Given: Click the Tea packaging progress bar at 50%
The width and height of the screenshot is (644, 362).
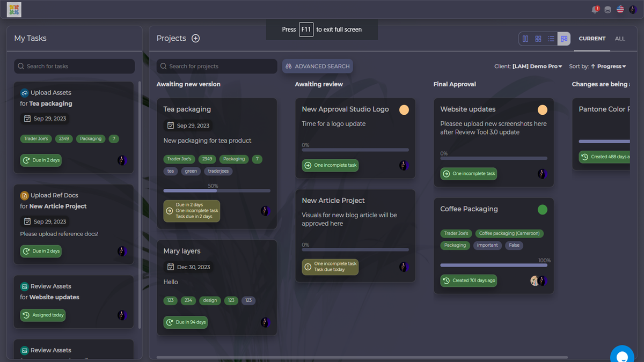Looking at the screenshot, I should coord(217,191).
